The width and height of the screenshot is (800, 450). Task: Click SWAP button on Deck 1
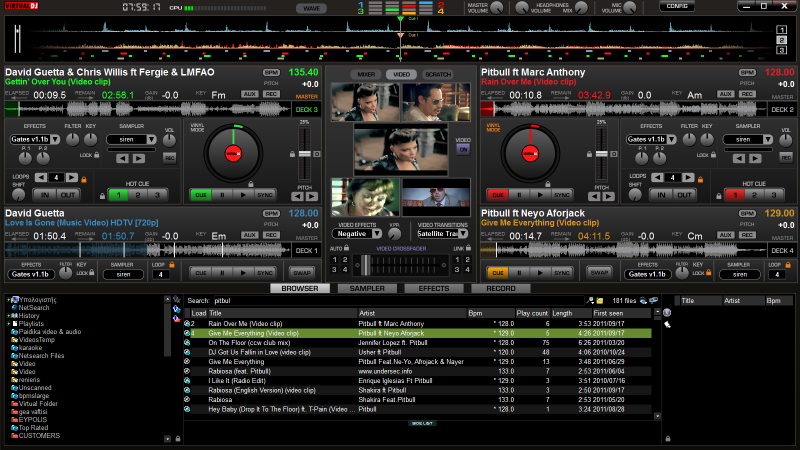[302, 273]
